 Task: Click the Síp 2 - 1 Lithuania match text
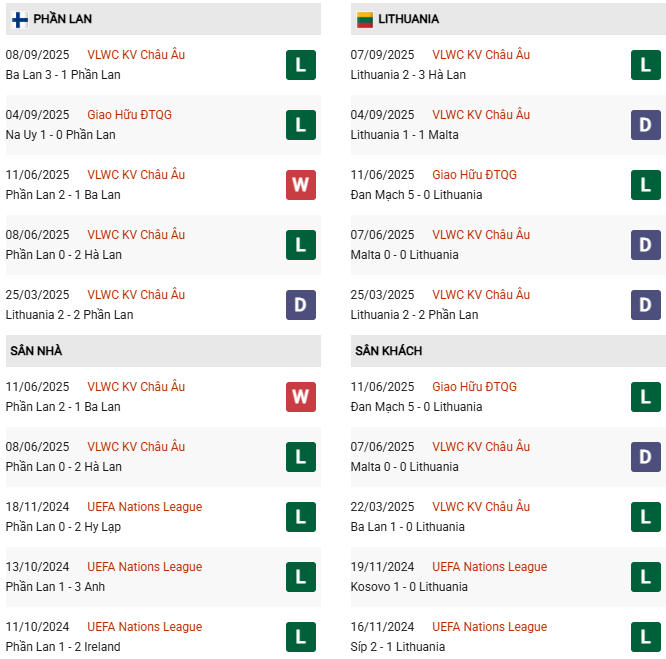[398, 647]
